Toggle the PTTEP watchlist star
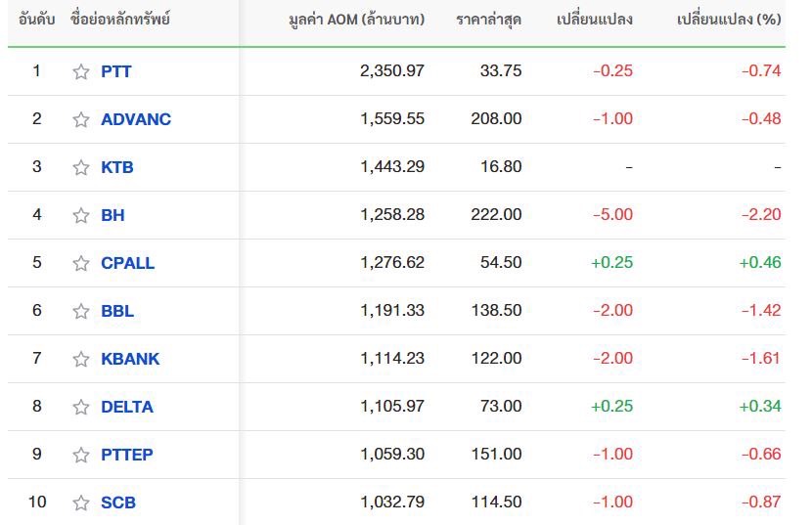812x525 pixels. [81, 455]
